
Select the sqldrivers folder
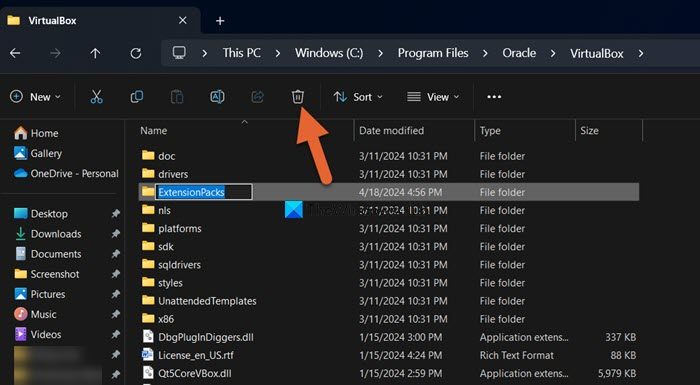point(389,264)
